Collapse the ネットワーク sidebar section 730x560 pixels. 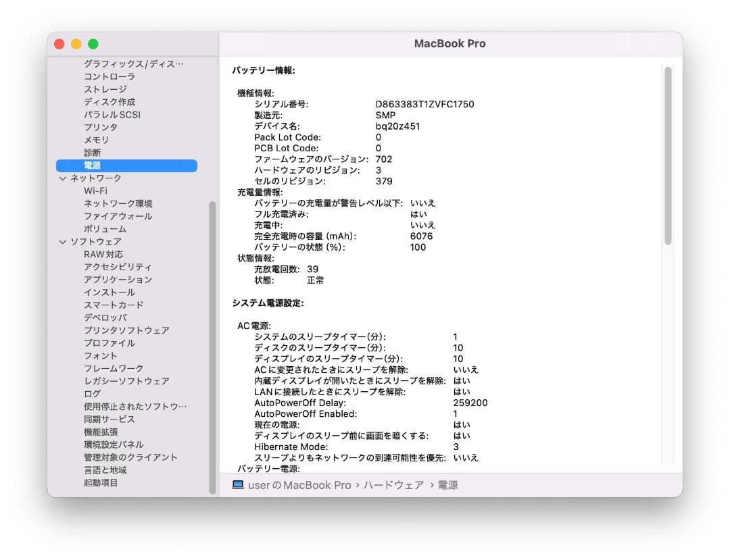pos(63,178)
